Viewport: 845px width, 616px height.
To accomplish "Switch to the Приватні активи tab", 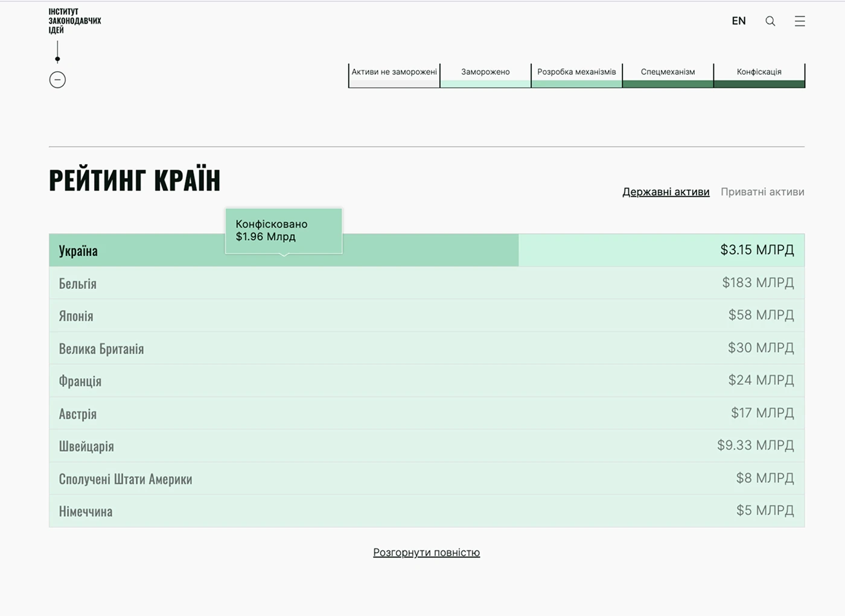I will [x=762, y=192].
